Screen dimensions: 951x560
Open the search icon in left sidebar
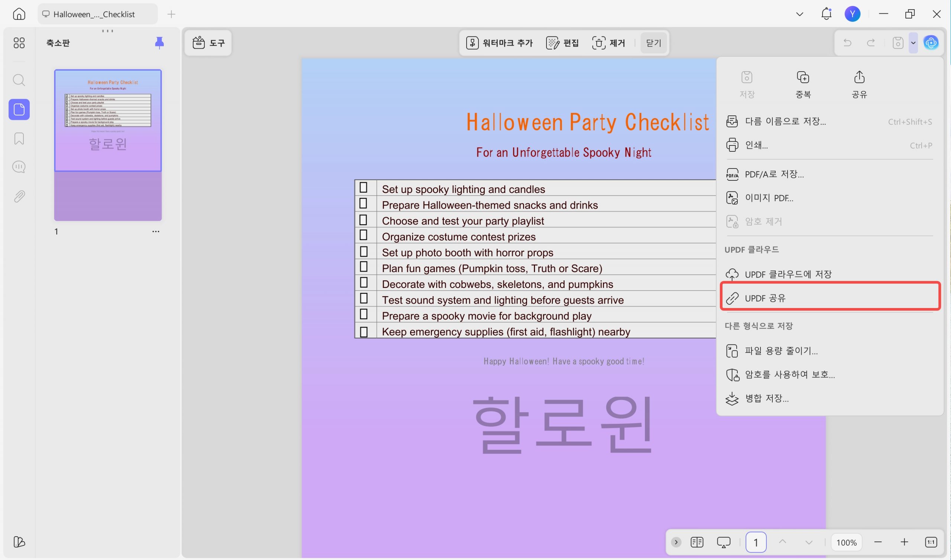[19, 80]
